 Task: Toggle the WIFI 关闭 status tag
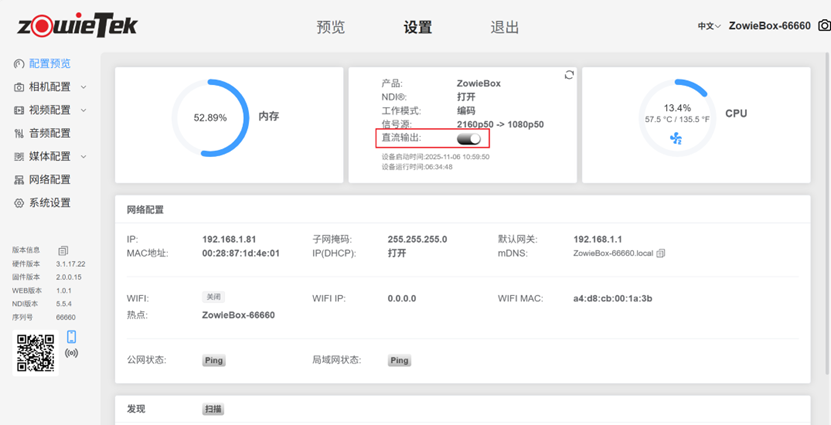(214, 297)
